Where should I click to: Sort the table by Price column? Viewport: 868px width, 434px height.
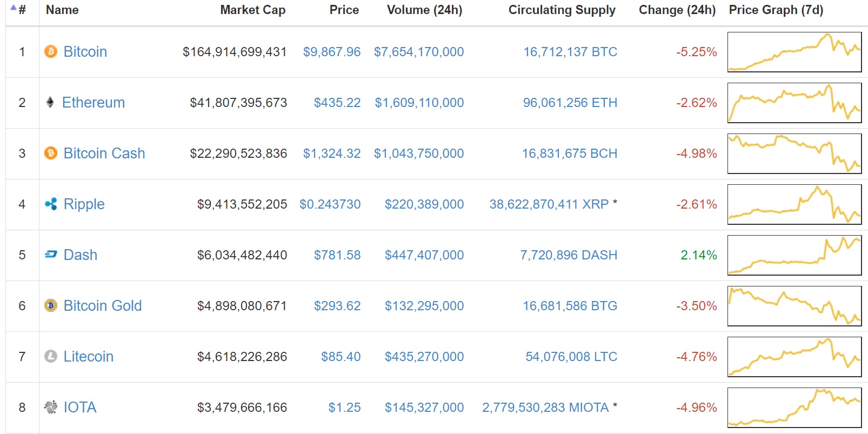pyautogui.click(x=344, y=10)
